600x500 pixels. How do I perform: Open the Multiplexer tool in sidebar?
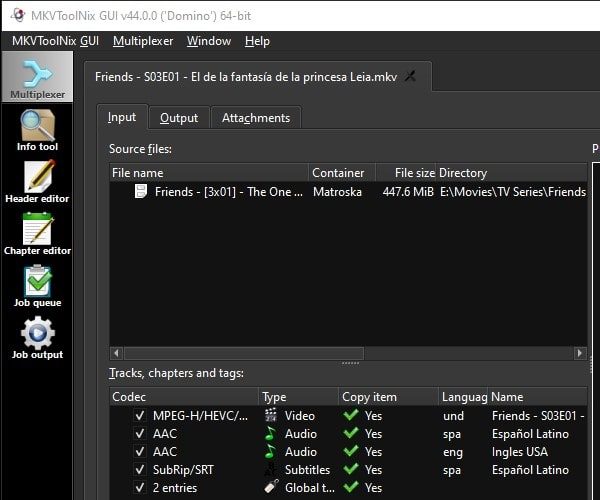pos(37,77)
